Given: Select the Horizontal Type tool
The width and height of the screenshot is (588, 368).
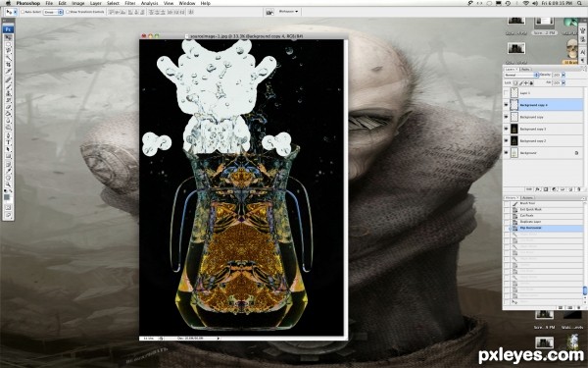Looking at the screenshot, I should pos(8,142).
